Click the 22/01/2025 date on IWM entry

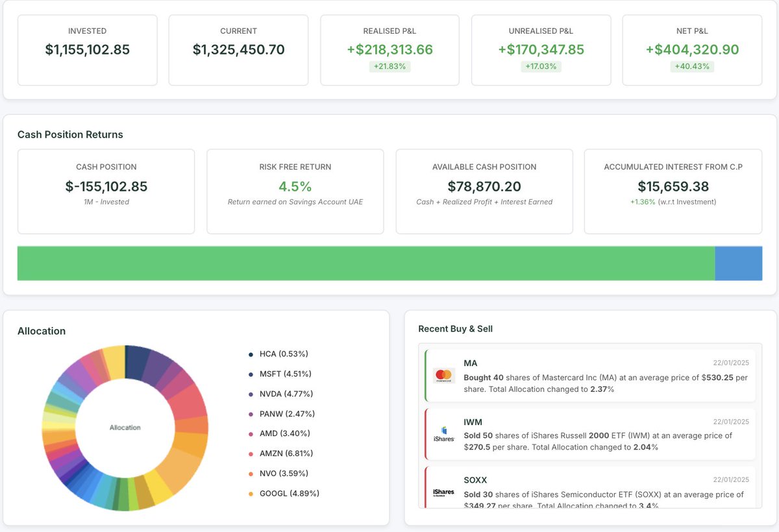731,422
